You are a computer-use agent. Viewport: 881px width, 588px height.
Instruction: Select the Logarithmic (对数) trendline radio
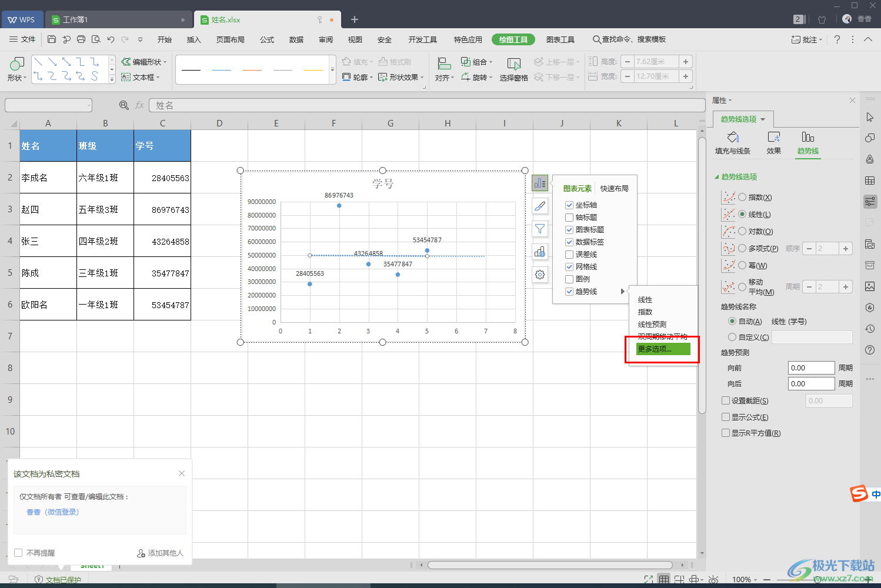point(742,232)
